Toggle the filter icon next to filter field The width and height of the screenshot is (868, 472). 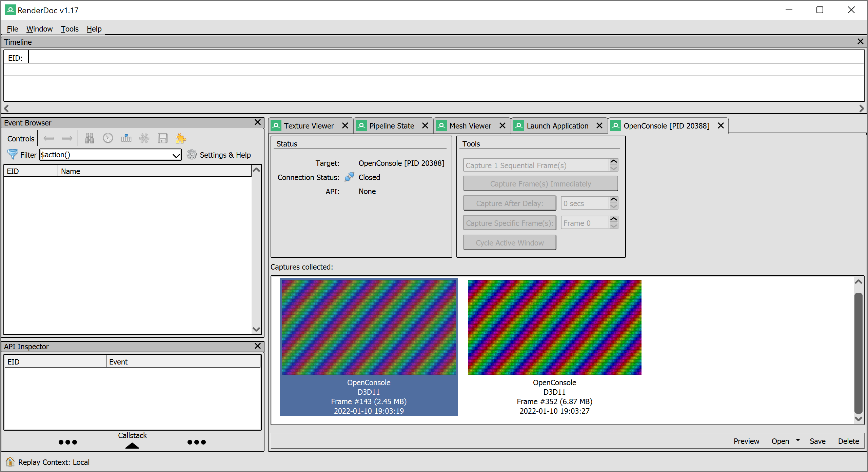[13, 155]
